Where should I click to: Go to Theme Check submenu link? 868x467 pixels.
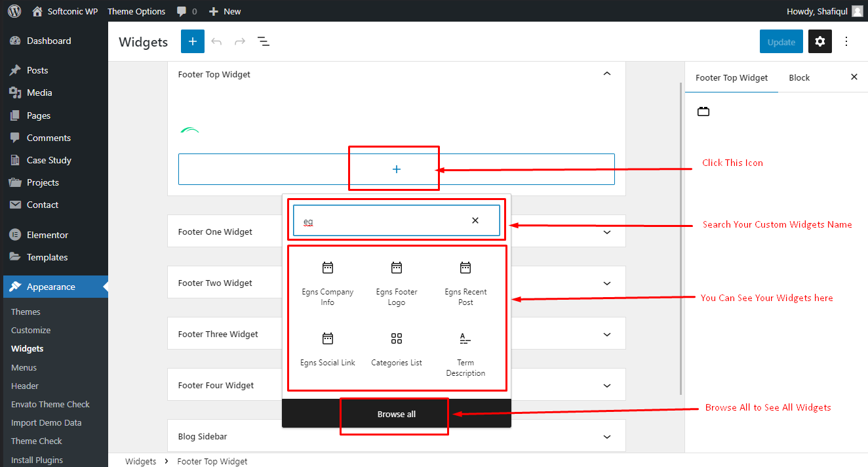pos(37,441)
